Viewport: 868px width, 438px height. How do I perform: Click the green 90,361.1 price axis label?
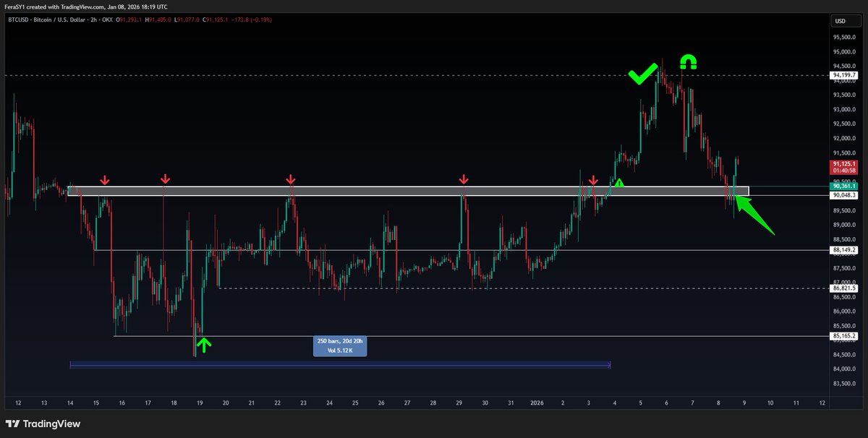pos(843,186)
